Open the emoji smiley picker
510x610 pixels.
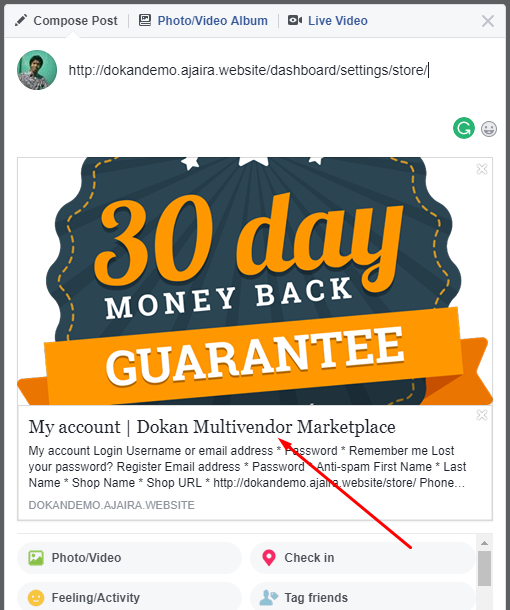tap(489, 129)
